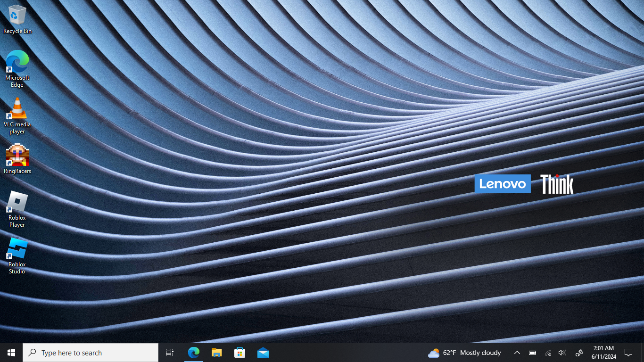This screenshot has height=362, width=644.
Task: Select the Roblox Player desktop shortcut
Action: pos(17,209)
